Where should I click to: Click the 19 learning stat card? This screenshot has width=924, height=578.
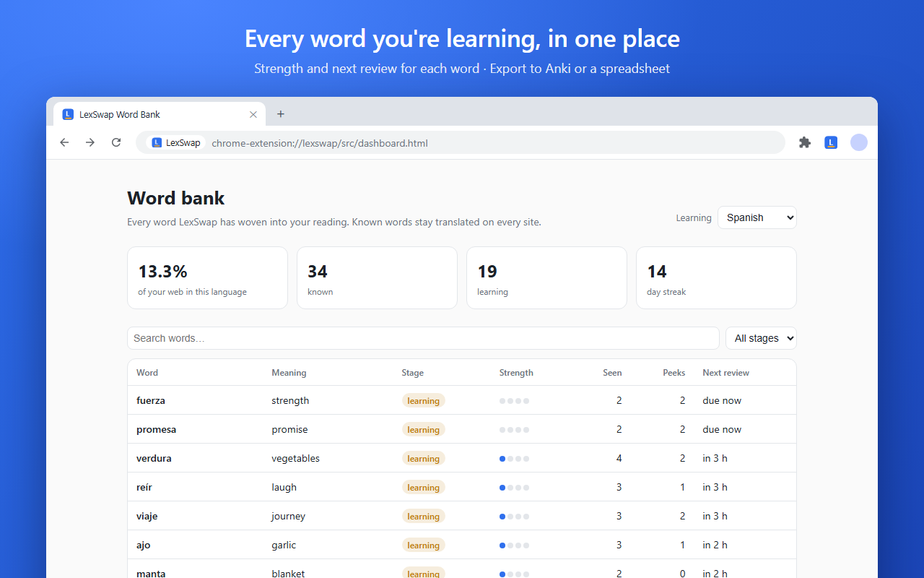pos(546,278)
